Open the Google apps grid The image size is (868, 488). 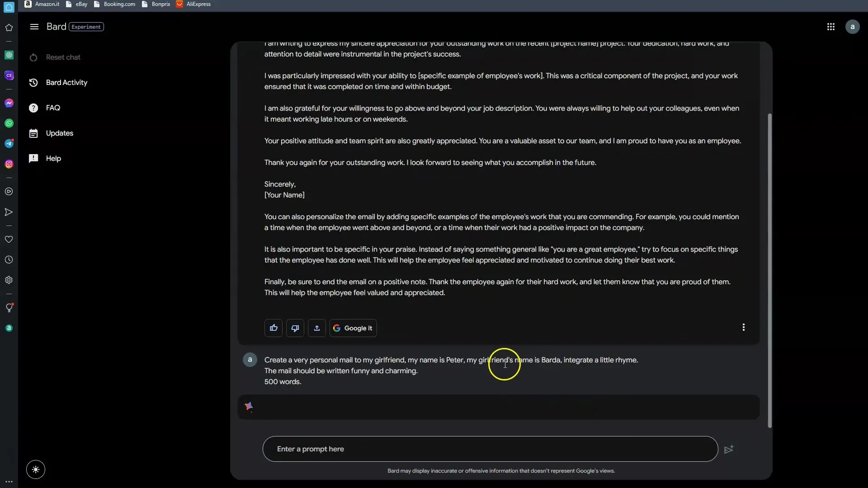pos(831,27)
